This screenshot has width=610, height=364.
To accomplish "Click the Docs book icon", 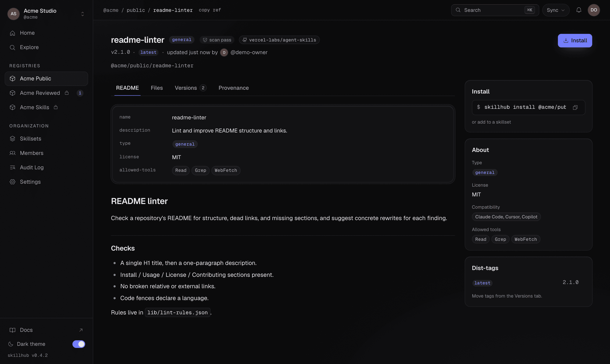I will point(12,330).
